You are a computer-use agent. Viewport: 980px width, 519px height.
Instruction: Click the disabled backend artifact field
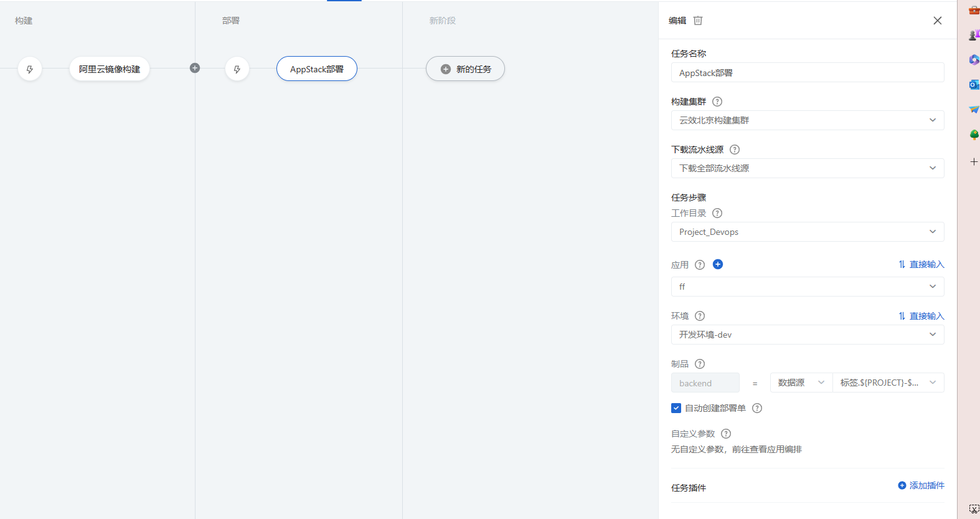coord(705,383)
